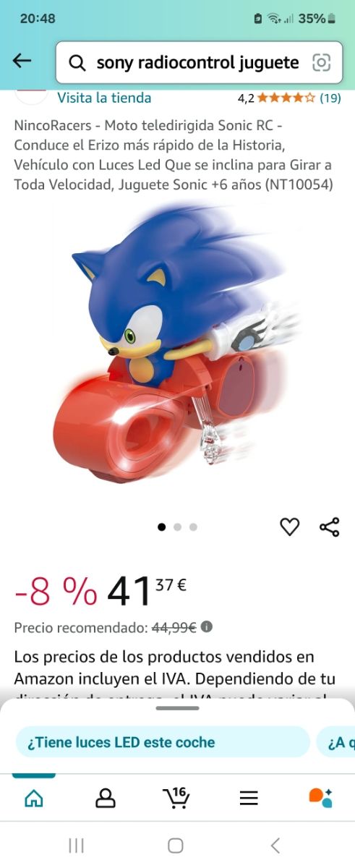Viewport: 355px width, 868px height.
Task: Open Rufus AI assistant icon
Action: 320,797
